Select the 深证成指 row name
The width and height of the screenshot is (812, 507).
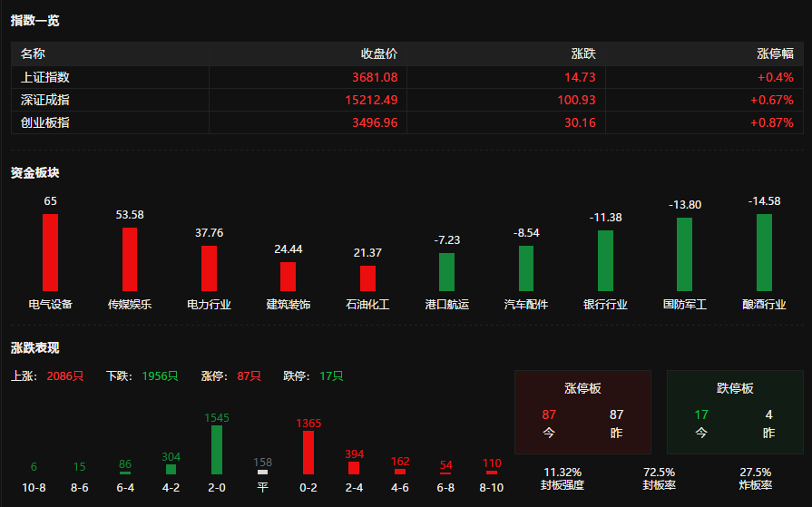click(45, 100)
